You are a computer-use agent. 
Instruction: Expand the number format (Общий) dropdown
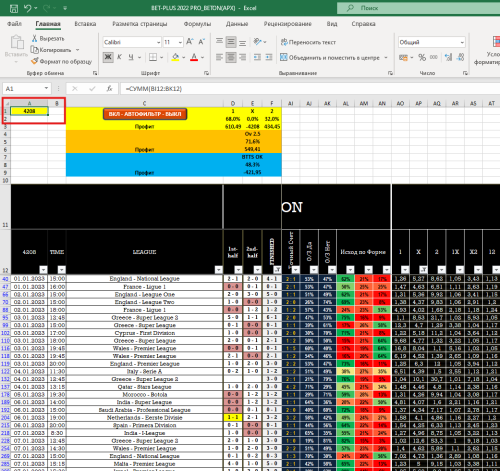click(x=462, y=42)
